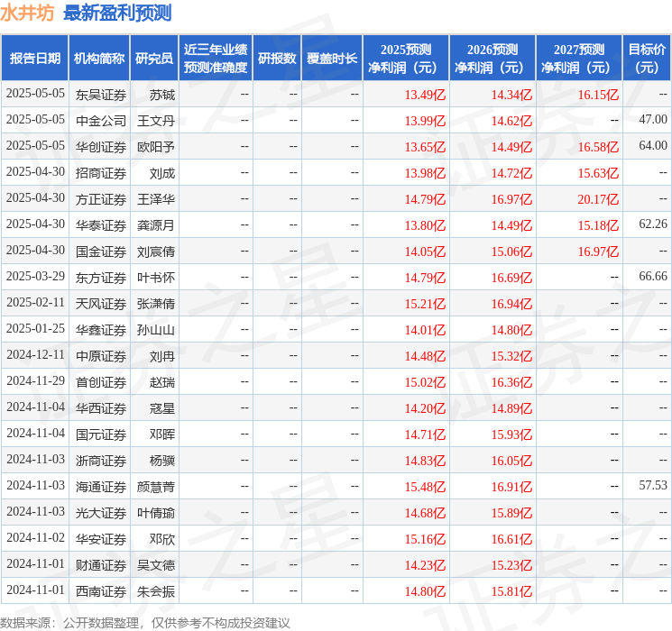The width and height of the screenshot is (672, 631).
Task: Click target price 66.66 for 东方证券
Action: tap(652, 276)
